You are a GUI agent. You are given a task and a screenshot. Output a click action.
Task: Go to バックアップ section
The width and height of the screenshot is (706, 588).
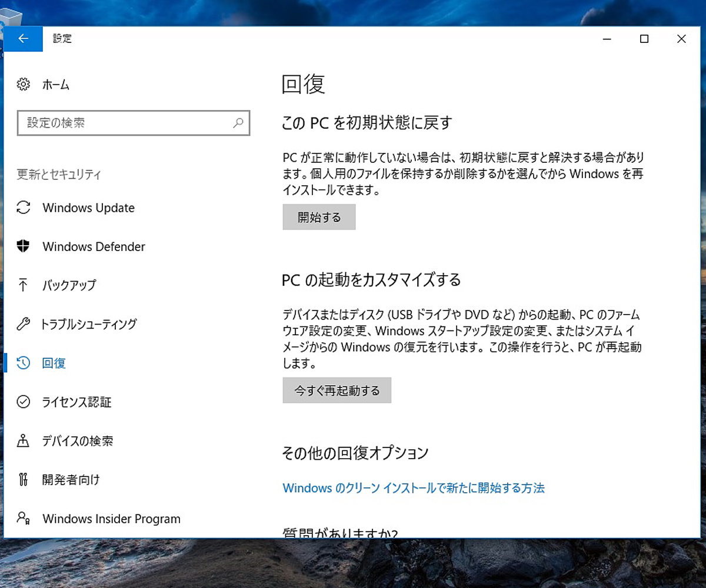point(69,285)
